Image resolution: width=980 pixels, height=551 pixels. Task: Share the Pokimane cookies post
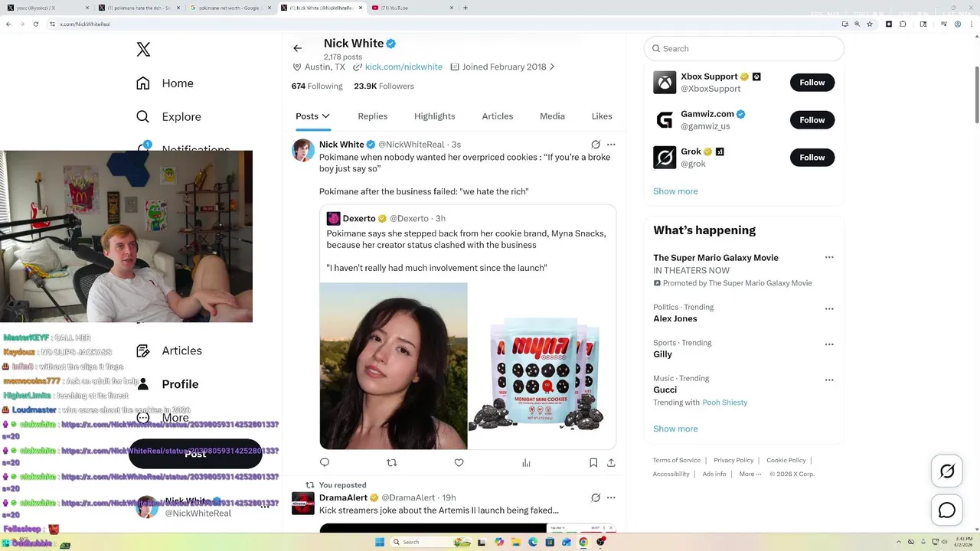point(611,462)
